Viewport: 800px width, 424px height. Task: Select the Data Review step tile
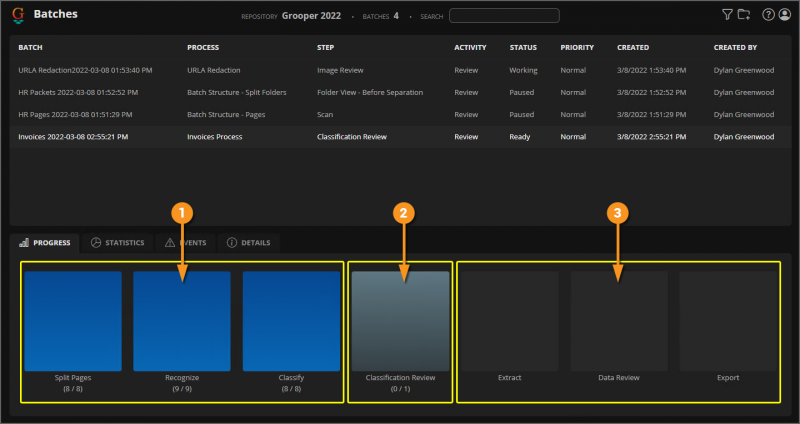point(619,320)
